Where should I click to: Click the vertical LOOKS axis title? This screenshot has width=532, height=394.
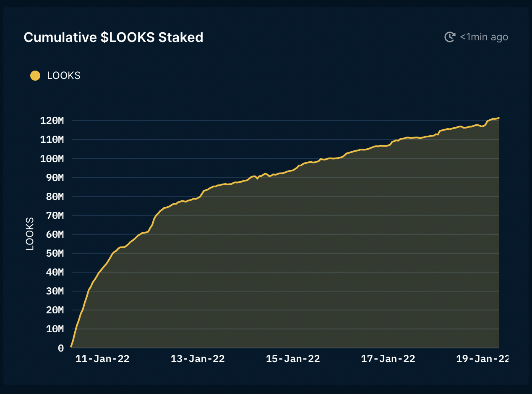tap(30, 234)
